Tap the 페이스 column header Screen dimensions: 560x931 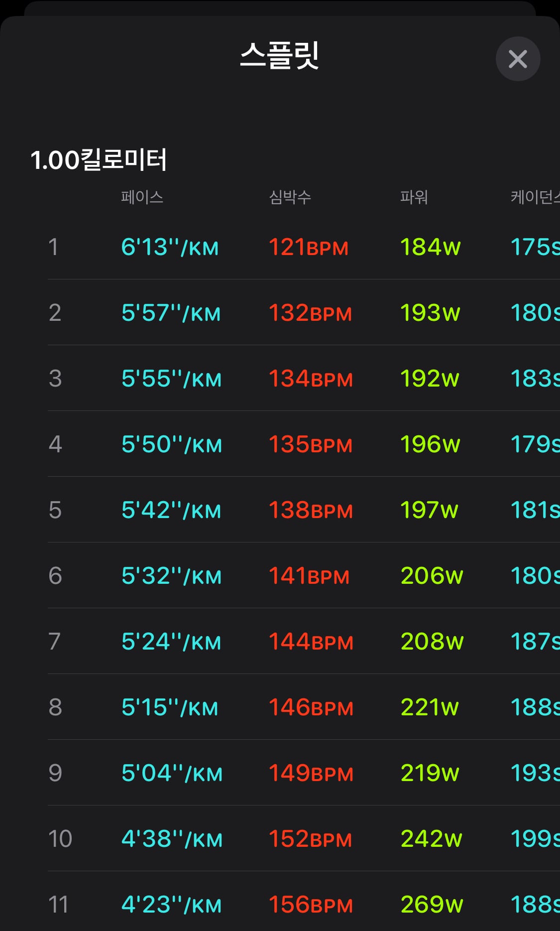click(x=142, y=197)
